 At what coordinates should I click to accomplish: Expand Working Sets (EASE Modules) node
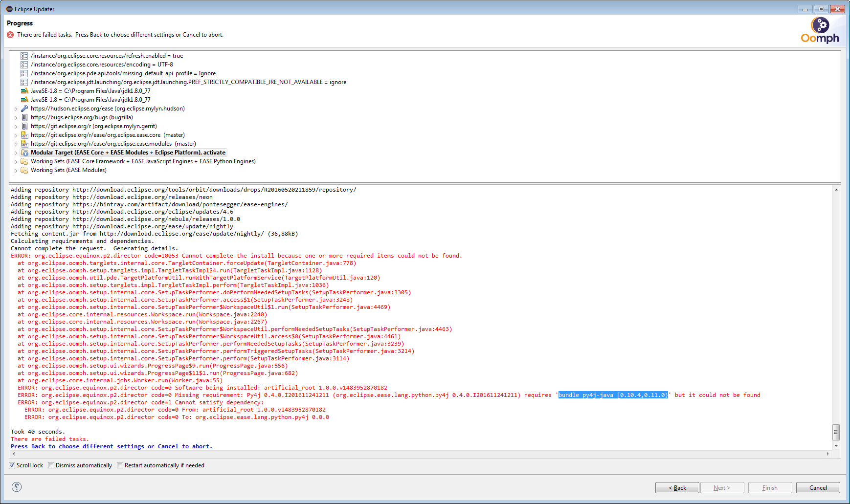(16, 171)
